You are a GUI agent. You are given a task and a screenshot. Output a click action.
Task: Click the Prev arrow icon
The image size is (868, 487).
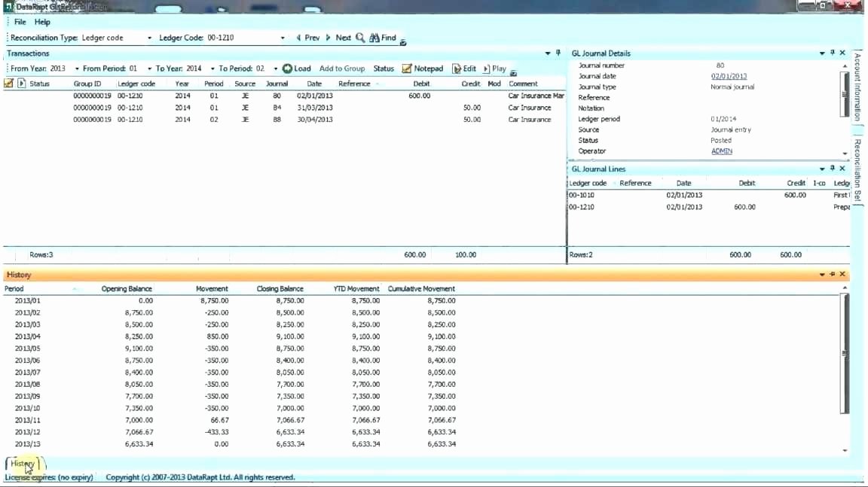[298, 38]
